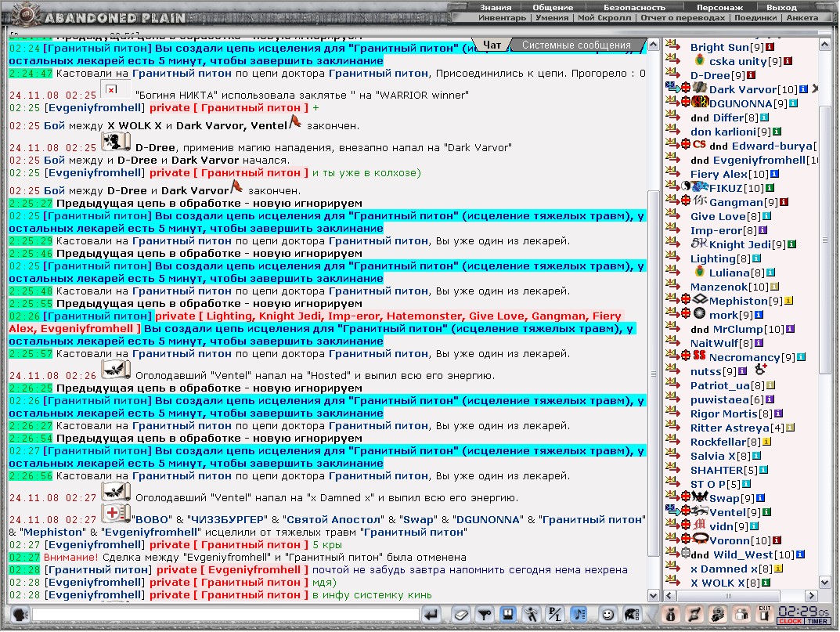The image size is (840, 632).
Task: Toggle the blue sound note icon
Action: 579,614
